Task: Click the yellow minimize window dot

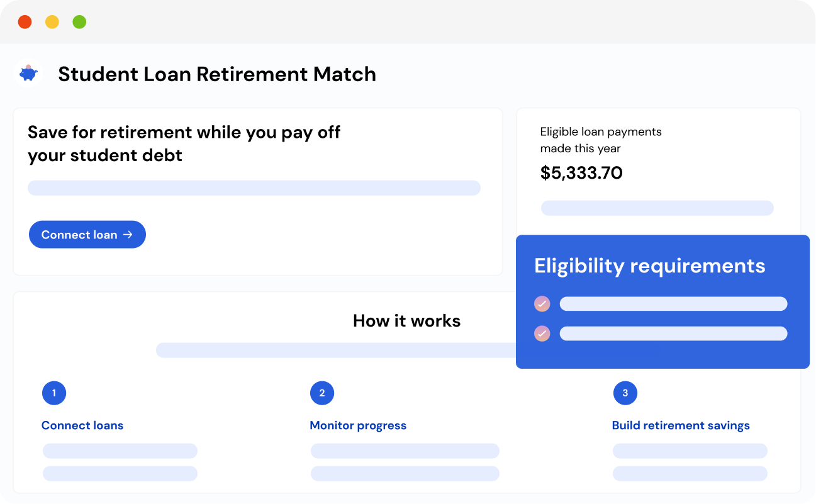Action: tap(52, 23)
